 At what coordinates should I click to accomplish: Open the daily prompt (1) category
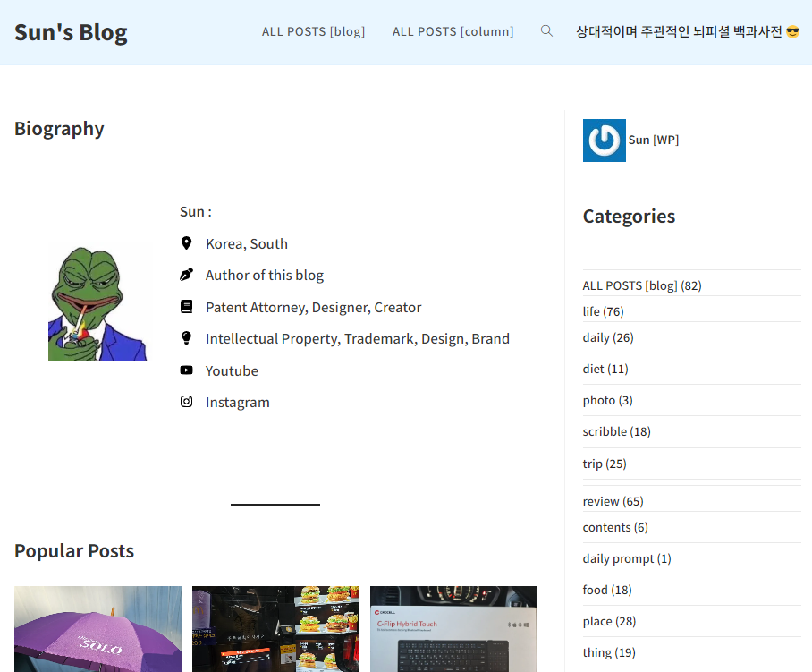pos(626,558)
